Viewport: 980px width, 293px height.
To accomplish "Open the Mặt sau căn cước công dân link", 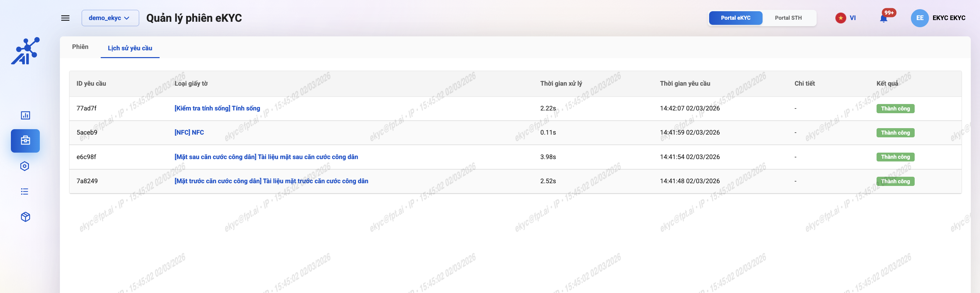I will 266,157.
